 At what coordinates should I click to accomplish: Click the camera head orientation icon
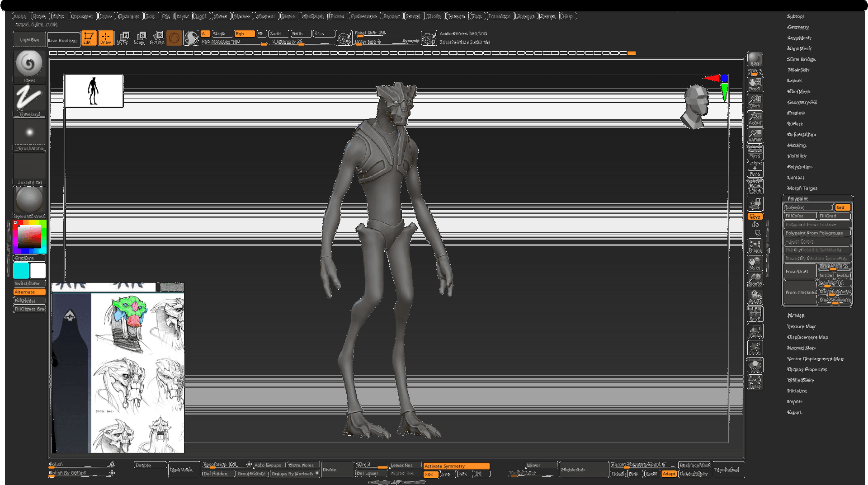coord(695,107)
